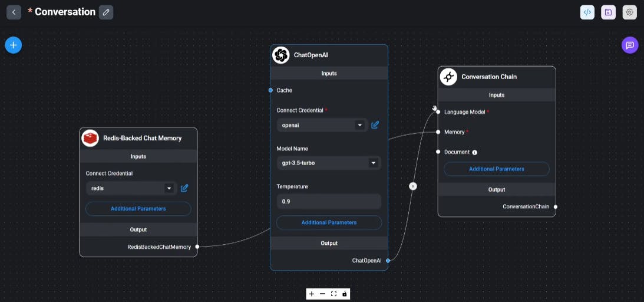The width and height of the screenshot is (644, 302).
Task: Open chatflow settings gear icon
Action: (x=629, y=12)
